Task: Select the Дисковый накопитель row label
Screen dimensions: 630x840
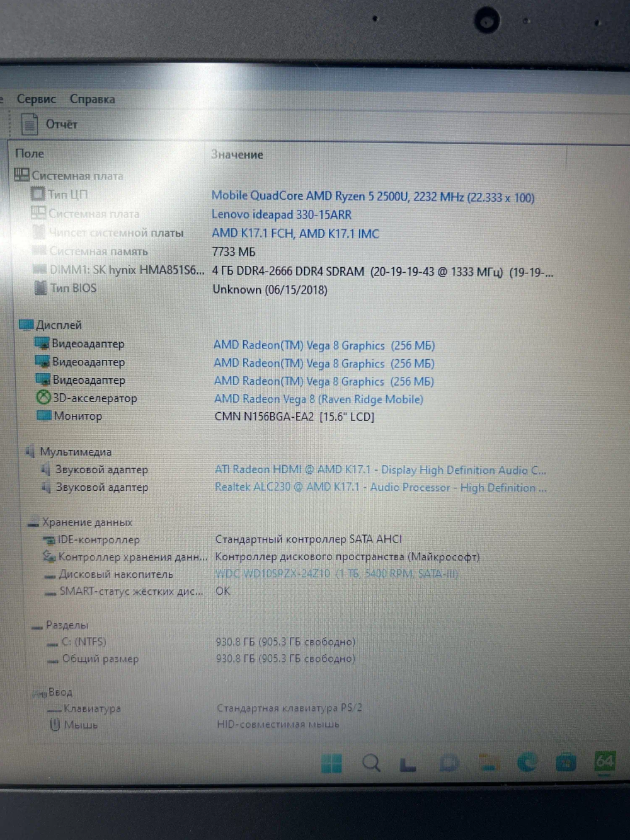Action: click(x=116, y=574)
